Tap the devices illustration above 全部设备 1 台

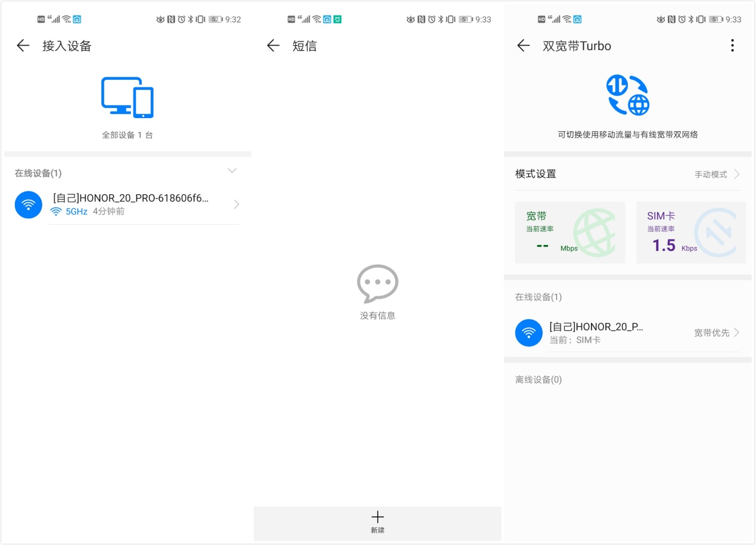point(127,95)
